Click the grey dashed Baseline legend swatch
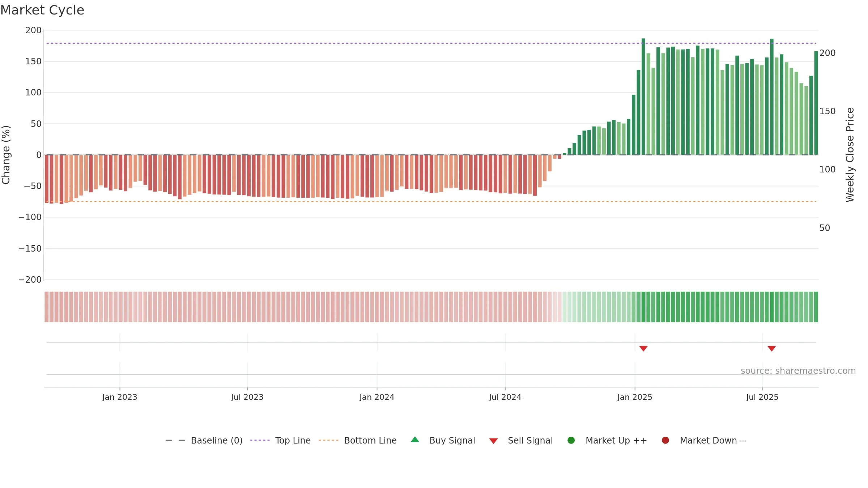Image resolution: width=868 pixels, height=488 pixels. [175, 440]
